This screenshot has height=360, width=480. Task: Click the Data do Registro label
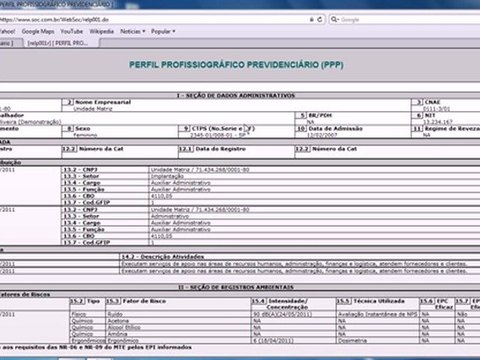(x=220, y=149)
